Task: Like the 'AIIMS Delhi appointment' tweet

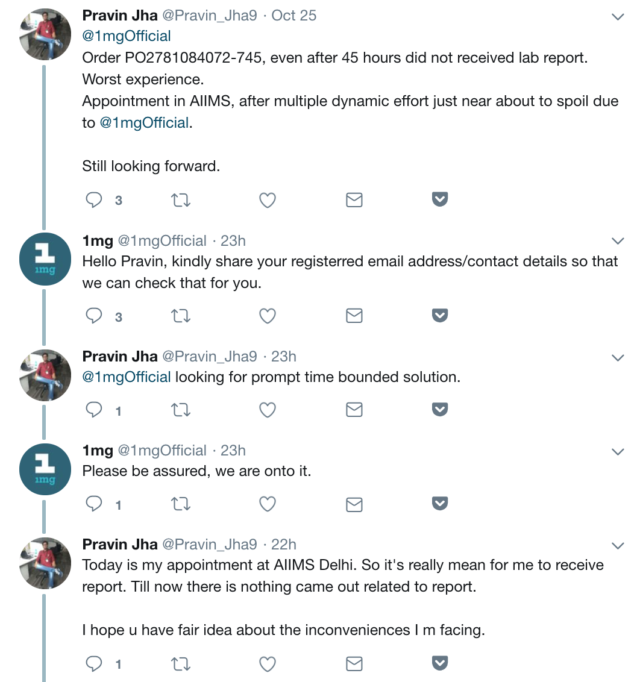Action: (x=267, y=663)
